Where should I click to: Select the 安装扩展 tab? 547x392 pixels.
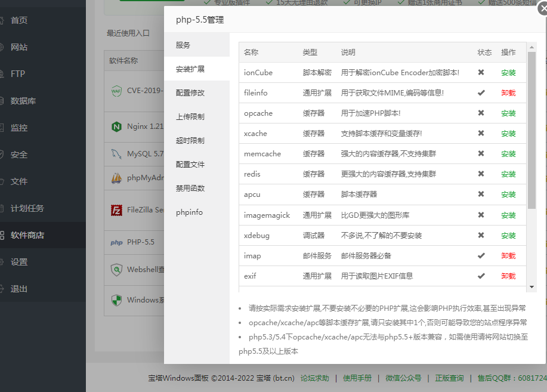pos(197,69)
